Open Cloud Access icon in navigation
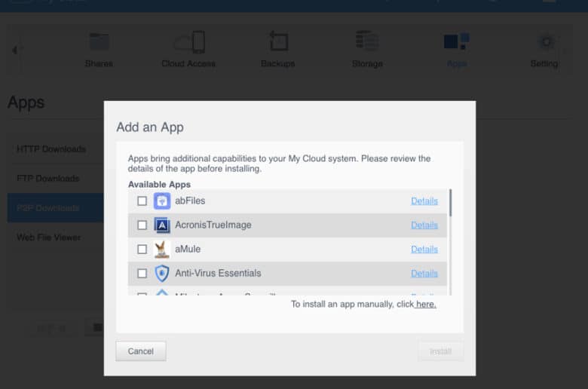This screenshot has width=588, height=389. pyautogui.click(x=189, y=41)
